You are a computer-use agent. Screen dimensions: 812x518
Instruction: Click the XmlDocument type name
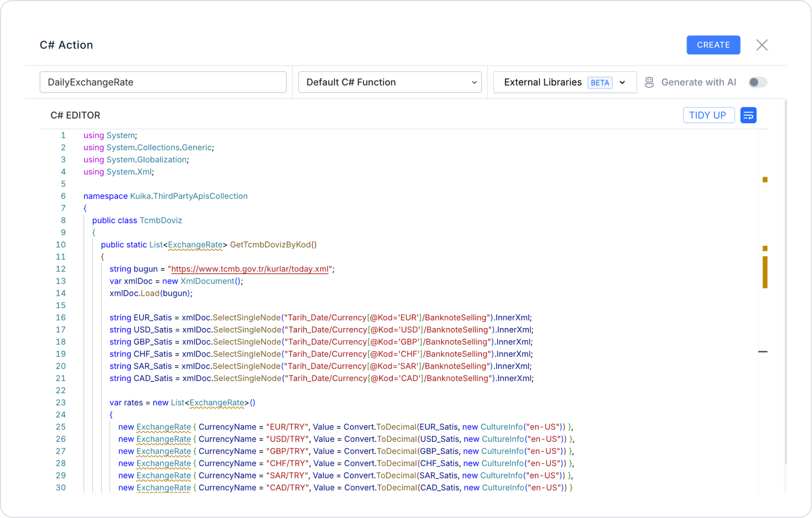(x=207, y=281)
